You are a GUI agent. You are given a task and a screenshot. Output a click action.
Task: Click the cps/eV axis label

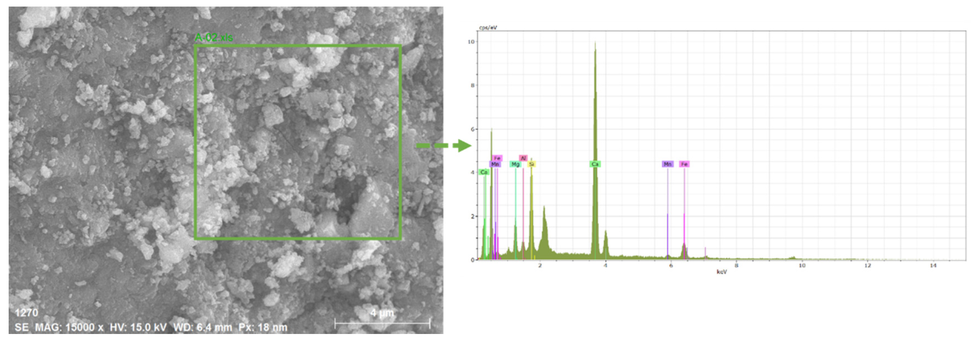click(x=488, y=28)
